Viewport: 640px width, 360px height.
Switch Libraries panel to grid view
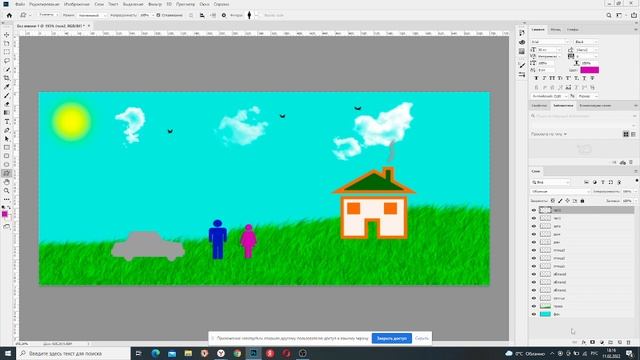(626, 134)
